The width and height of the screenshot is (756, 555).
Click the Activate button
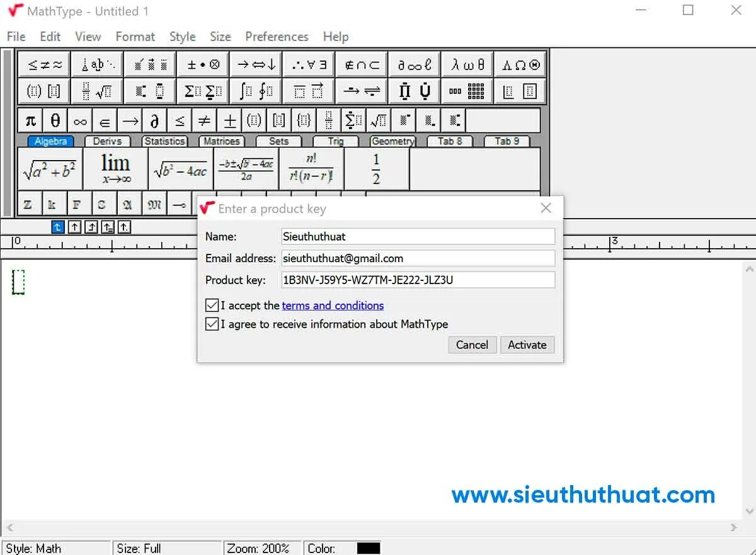click(x=527, y=345)
